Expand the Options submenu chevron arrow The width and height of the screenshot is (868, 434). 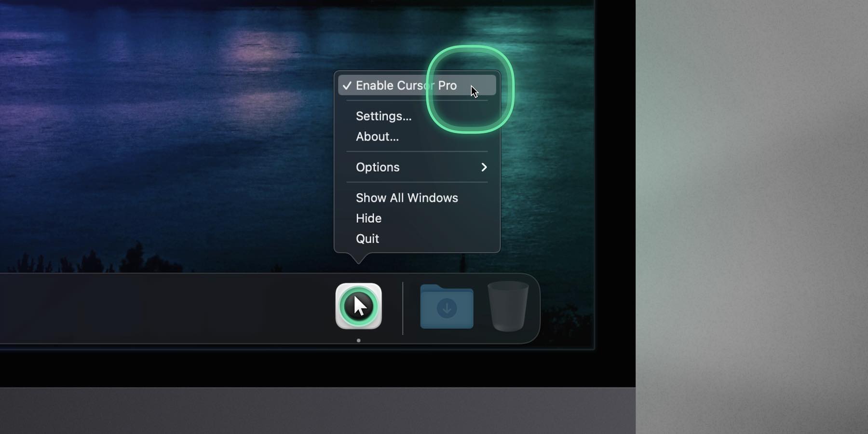point(484,167)
